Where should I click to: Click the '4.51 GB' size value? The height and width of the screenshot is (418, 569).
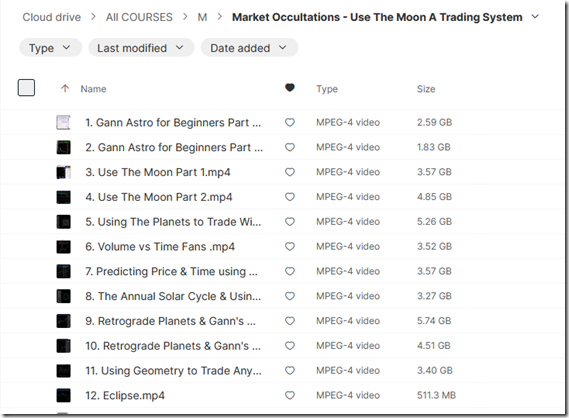434,345
